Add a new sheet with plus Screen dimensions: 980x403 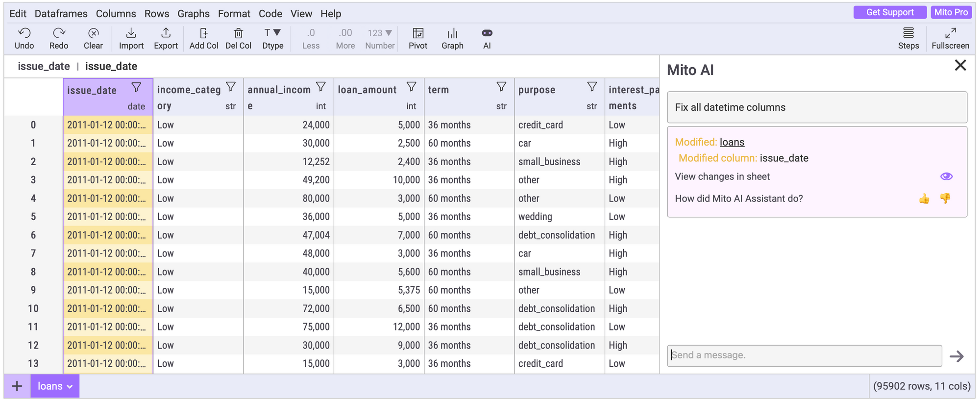17,386
